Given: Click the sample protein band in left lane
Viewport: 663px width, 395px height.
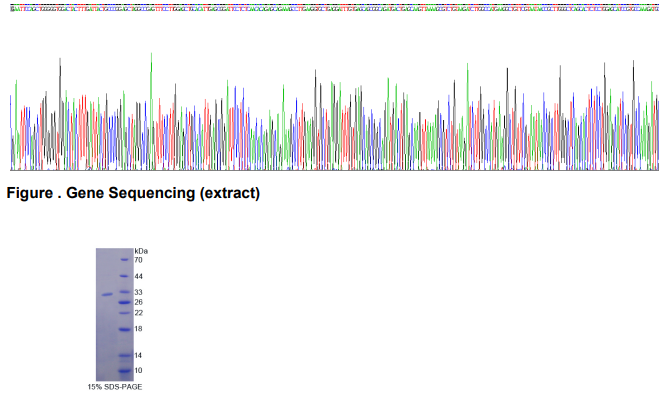Looking at the screenshot, I should click(x=107, y=294).
